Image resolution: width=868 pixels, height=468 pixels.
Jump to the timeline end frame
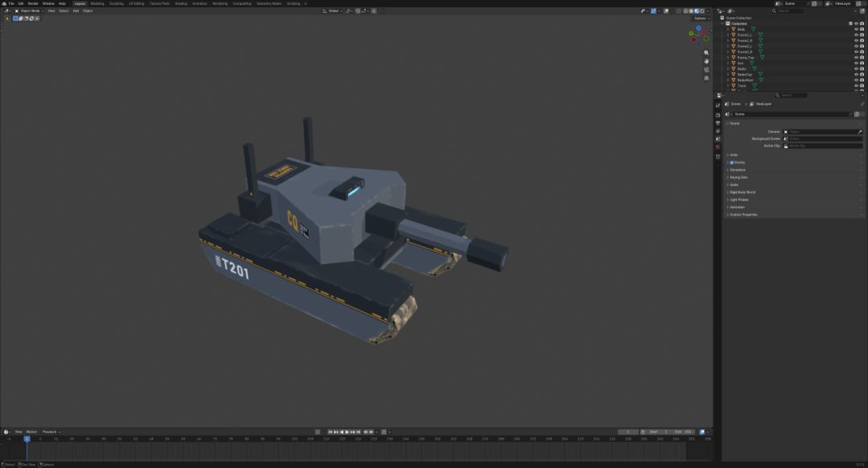(359, 432)
